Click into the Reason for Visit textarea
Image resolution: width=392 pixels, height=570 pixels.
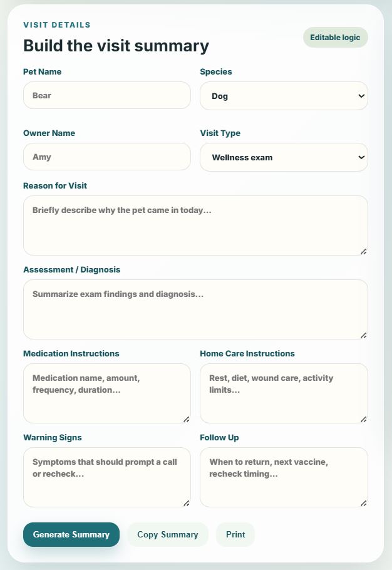[x=195, y=225]
